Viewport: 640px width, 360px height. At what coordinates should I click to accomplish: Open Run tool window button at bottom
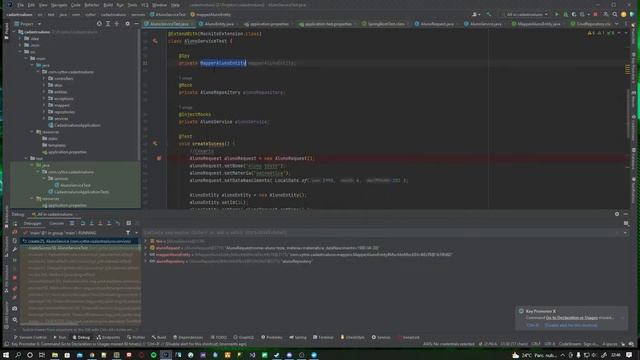(60, 338)
